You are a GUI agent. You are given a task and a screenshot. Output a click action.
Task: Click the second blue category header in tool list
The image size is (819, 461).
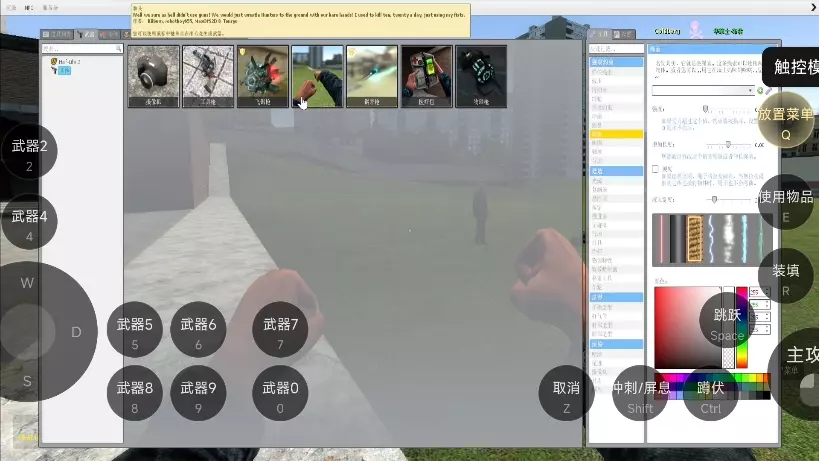(x=616, y=171)
